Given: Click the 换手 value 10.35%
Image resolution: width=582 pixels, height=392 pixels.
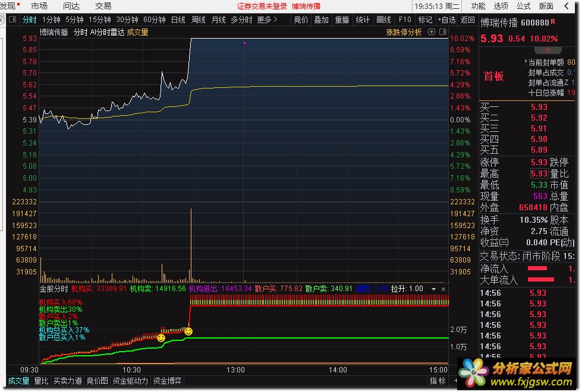Looking at the screenshot, I should (533, 220).
